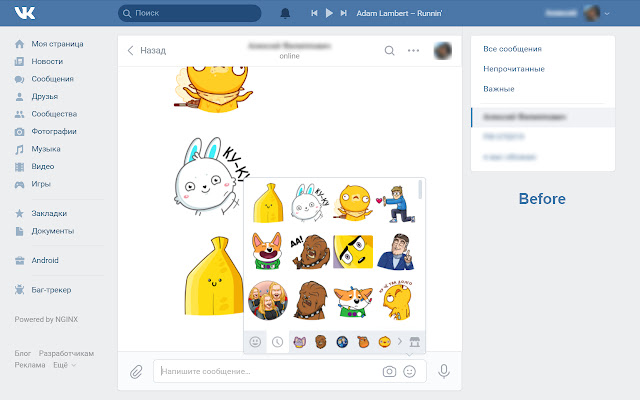Search within the conversation using magnifier icon

click(x=389, y=51)
